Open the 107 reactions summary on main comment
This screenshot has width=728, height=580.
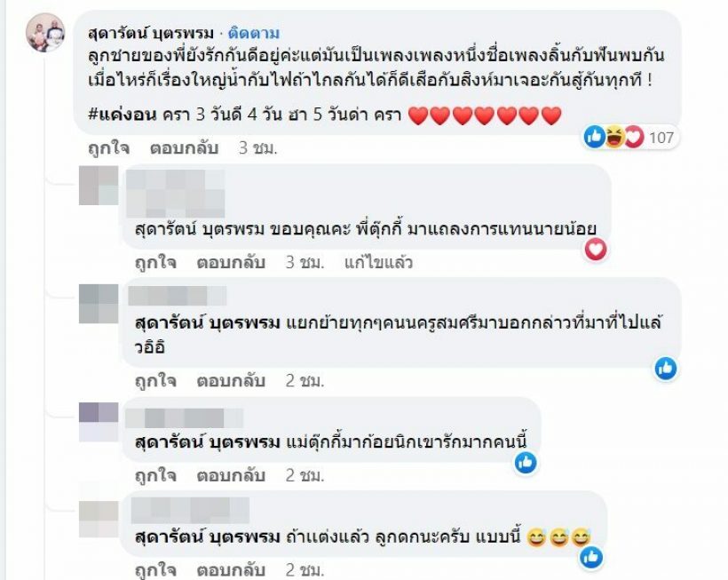661,138
